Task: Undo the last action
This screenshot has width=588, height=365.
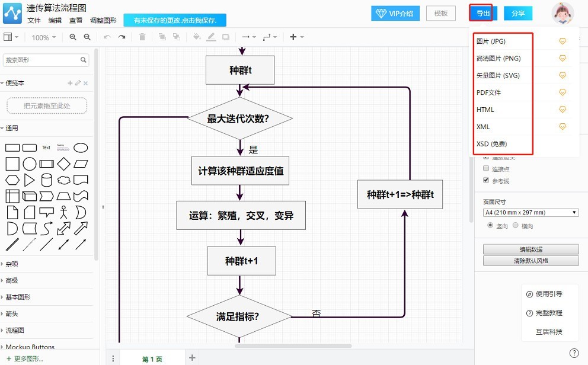Action: pos(107,37)
